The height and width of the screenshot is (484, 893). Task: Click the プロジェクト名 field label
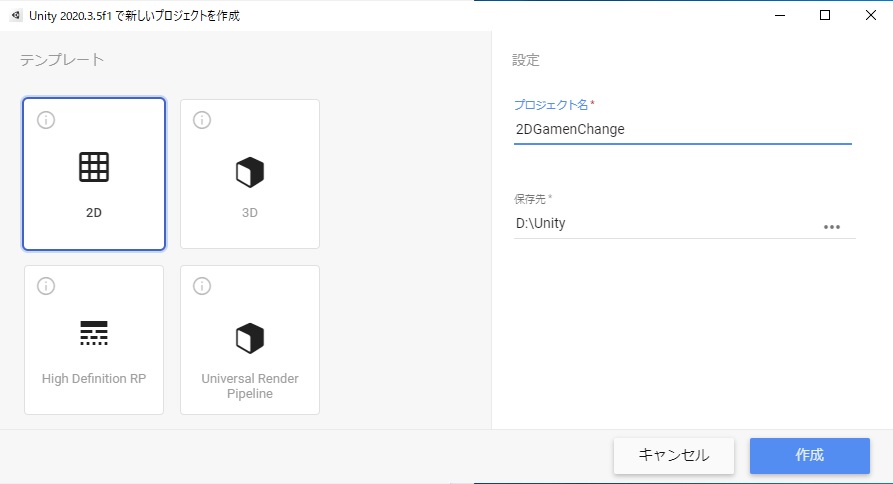click(x=554, y=105)
